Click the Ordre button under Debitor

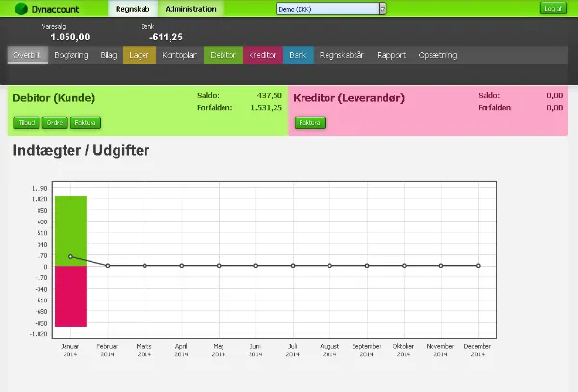(x=55, y=122)
